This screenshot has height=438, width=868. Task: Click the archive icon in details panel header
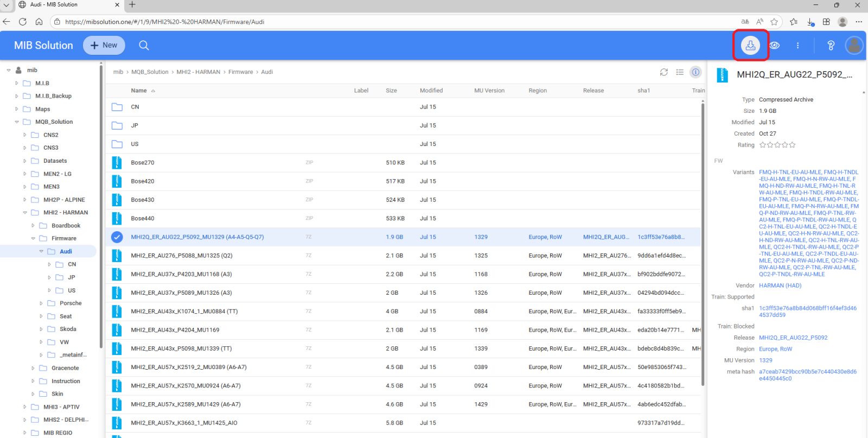pyautogui.click(x=722, y=75)
